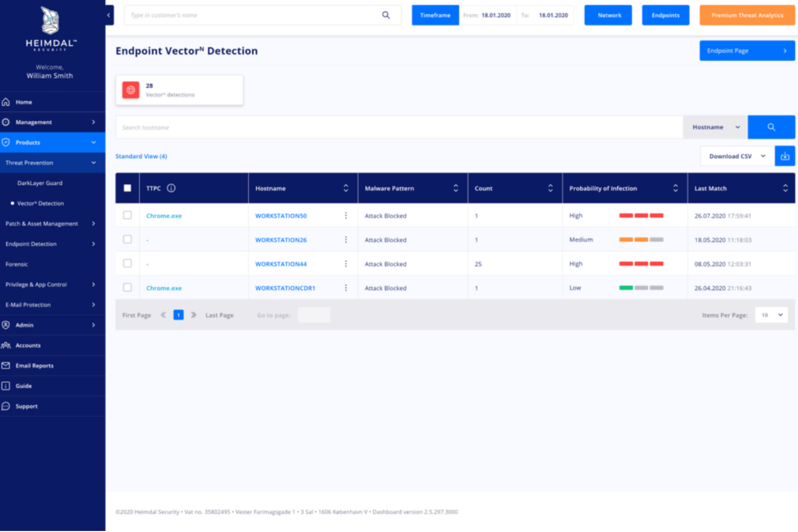Open DarkLayer Guard menu item

(40, 183)
